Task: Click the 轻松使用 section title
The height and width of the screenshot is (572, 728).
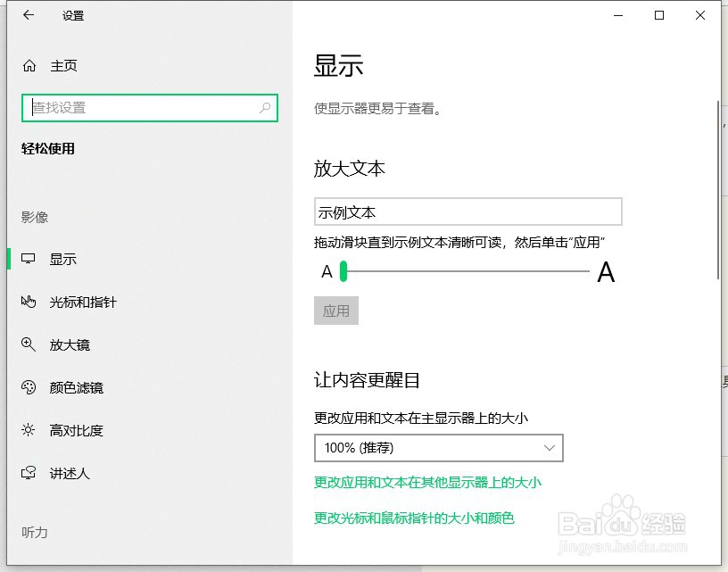Action: 48,148
